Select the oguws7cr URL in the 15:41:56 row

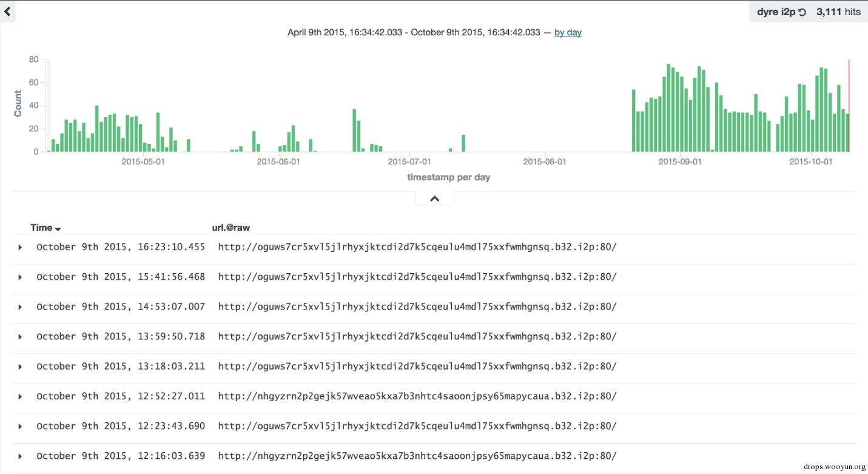(x=417, y=277)
